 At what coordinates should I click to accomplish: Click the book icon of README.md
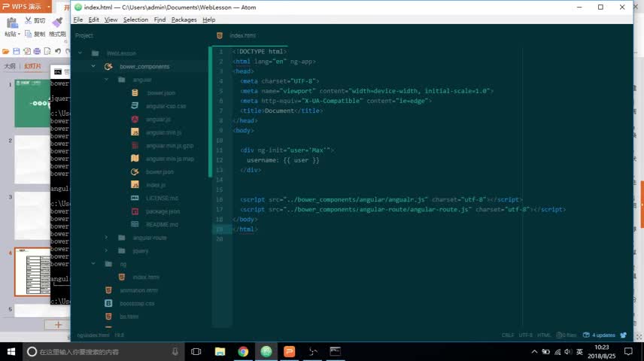click(135, 224)
